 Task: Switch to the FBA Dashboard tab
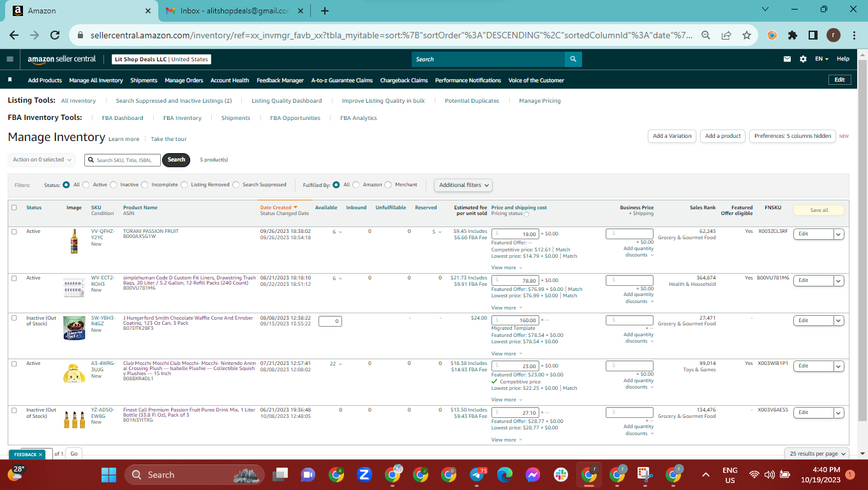coord(123,118)
